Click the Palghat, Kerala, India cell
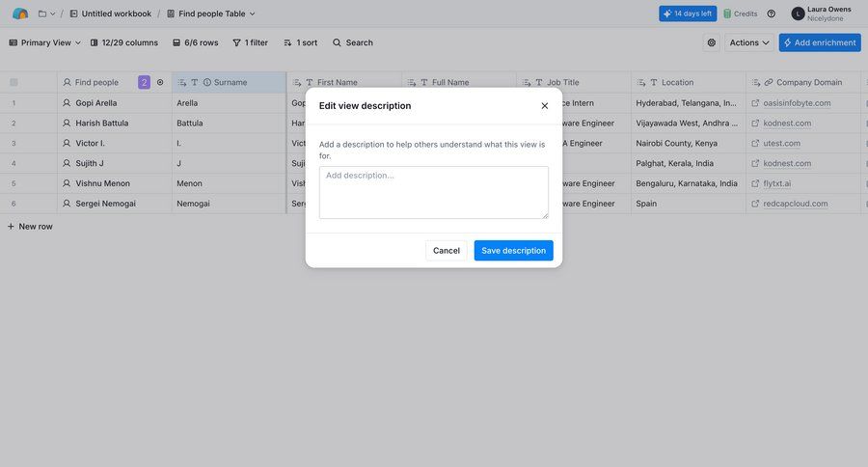The image size is (868, 467). (688, 163)
